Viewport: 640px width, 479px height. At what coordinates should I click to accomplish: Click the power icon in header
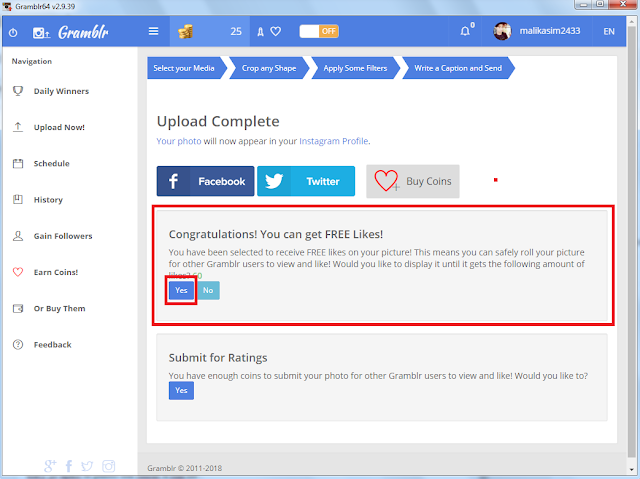tap(13, 32)
